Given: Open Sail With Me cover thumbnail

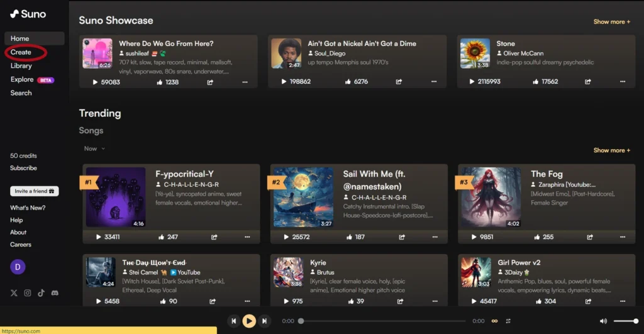Looking at the screenshot, I should click(x=304, y=198).
